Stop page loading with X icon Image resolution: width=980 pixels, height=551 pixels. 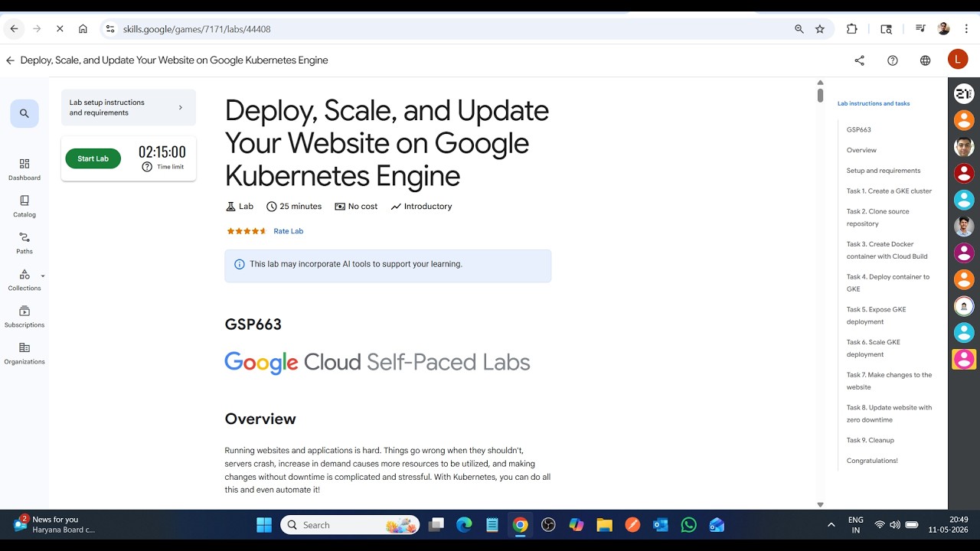pos(60,29)
